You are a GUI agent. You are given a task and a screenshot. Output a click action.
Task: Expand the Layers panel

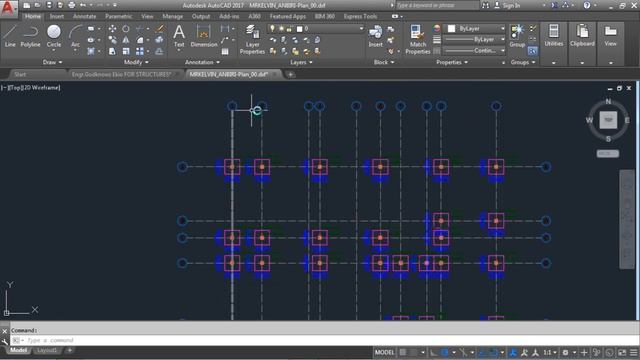tap(301, 62)
